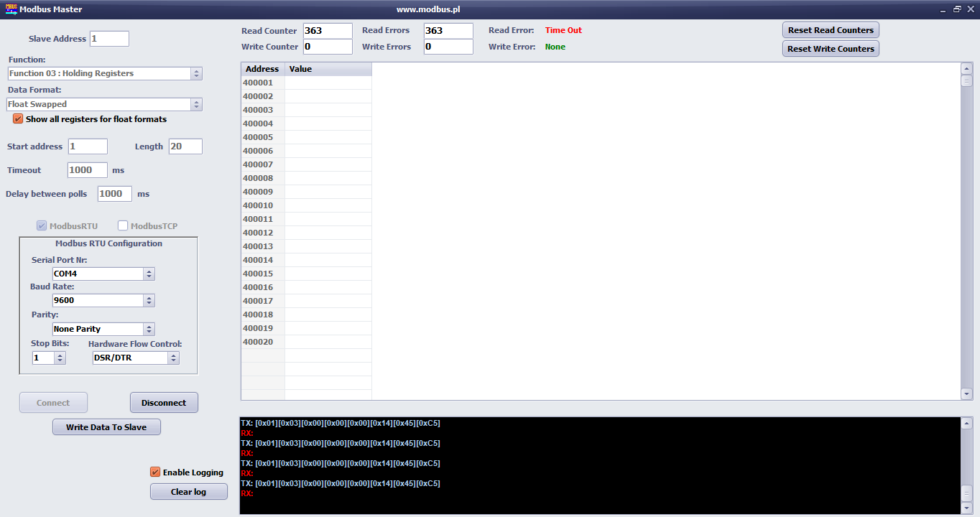Click the Value cell for register 400003

coord(328,110)
